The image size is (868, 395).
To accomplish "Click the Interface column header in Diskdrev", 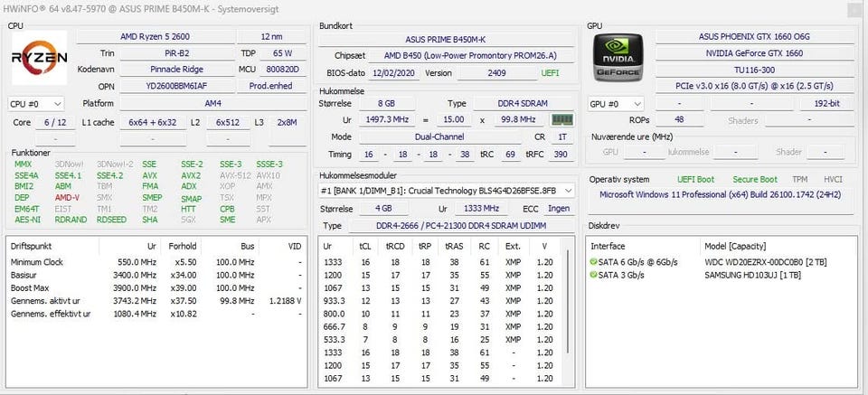I will 608,246.
